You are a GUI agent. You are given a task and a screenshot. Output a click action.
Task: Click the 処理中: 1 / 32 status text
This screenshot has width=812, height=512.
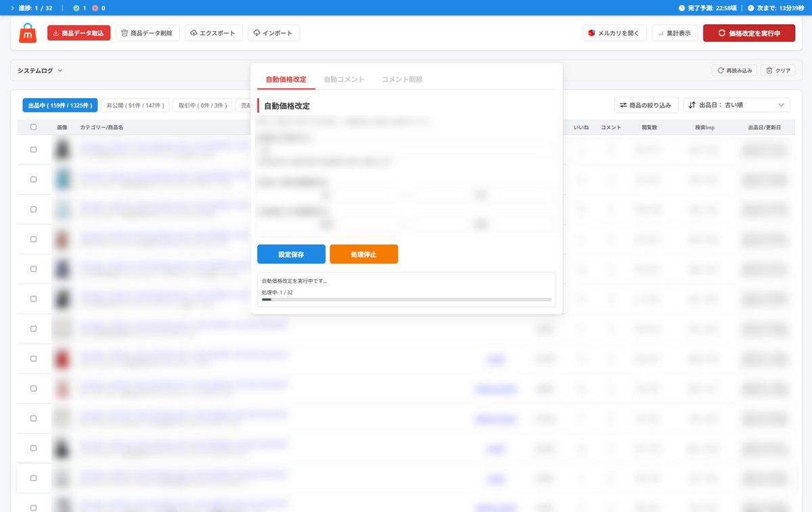tap(277, 292)
